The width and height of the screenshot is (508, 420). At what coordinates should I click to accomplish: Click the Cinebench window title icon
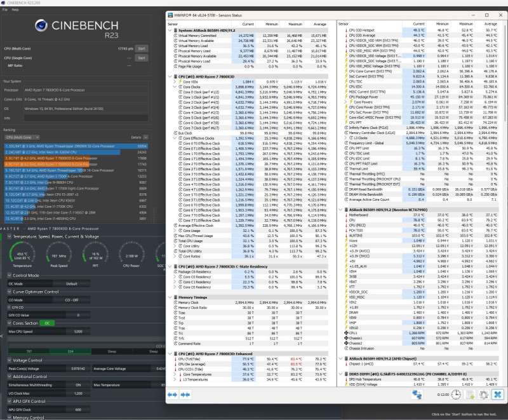click(x=3, y=3)
